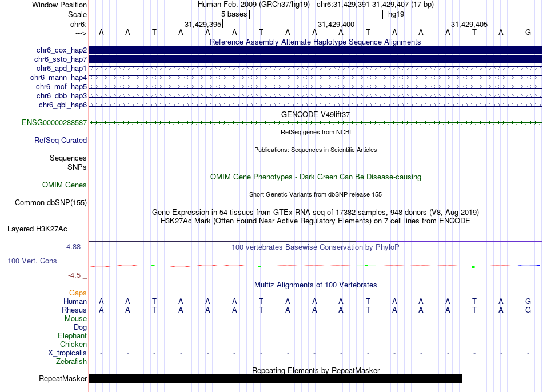Click the G base in the Rhesus row
The height and width of the screenshot is (392, 543).
pyautogui.click(x=528, y=310)
